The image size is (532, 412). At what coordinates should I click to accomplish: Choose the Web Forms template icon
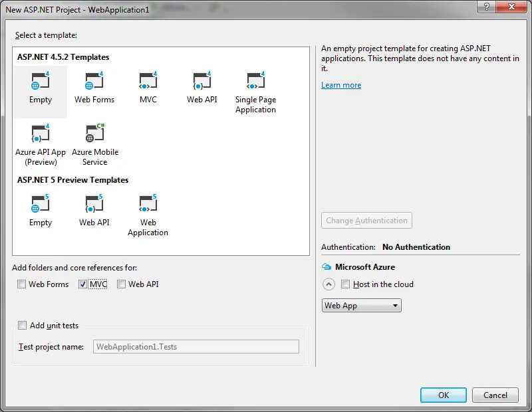point(94,82)
